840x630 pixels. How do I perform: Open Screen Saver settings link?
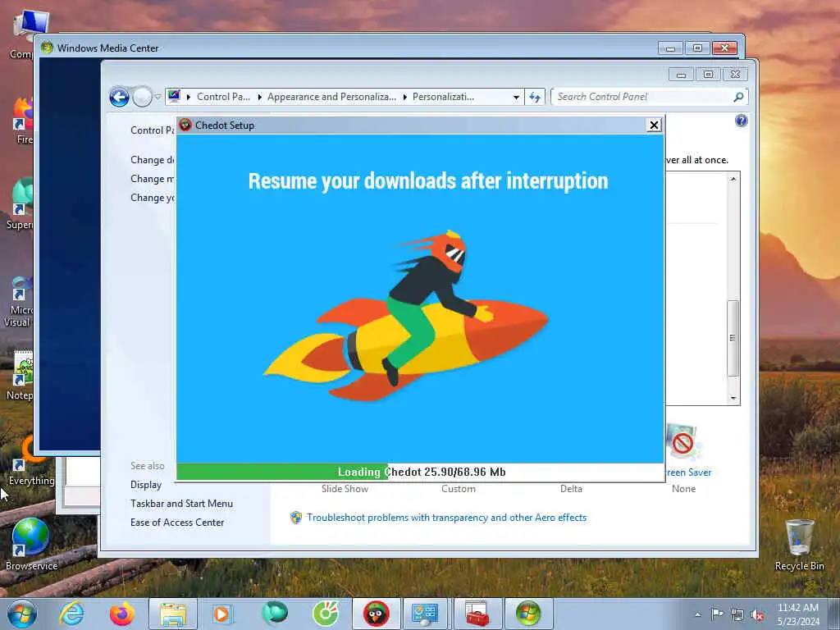pyautogui.click(x=688, y=472)
